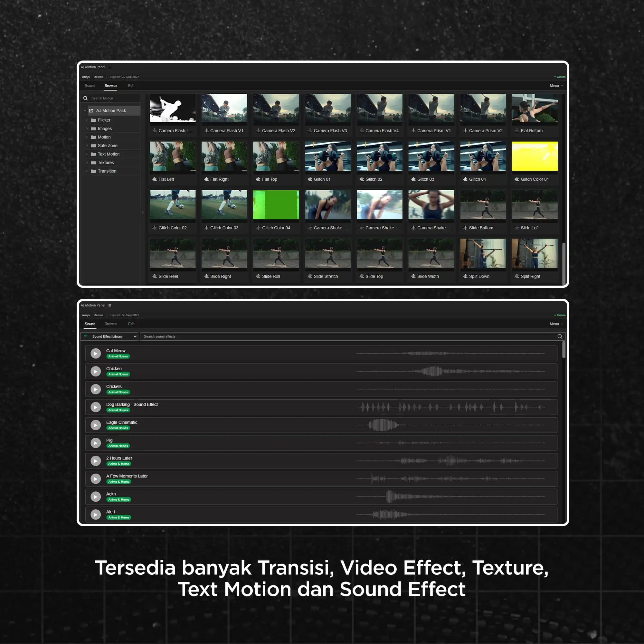This screenshot has width=644, height=644.
Task: Click the Flicker folder icon
Action: click(x=93, y=120)
